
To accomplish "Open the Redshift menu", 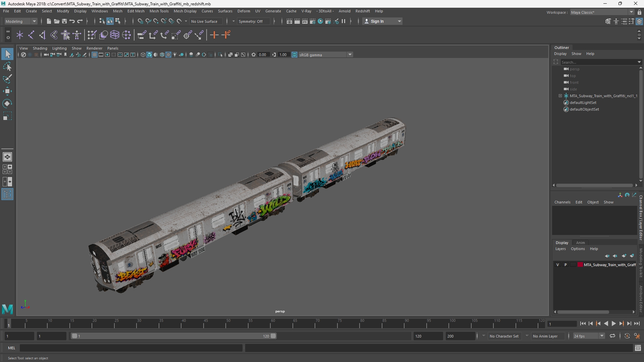I will point(363,11).
